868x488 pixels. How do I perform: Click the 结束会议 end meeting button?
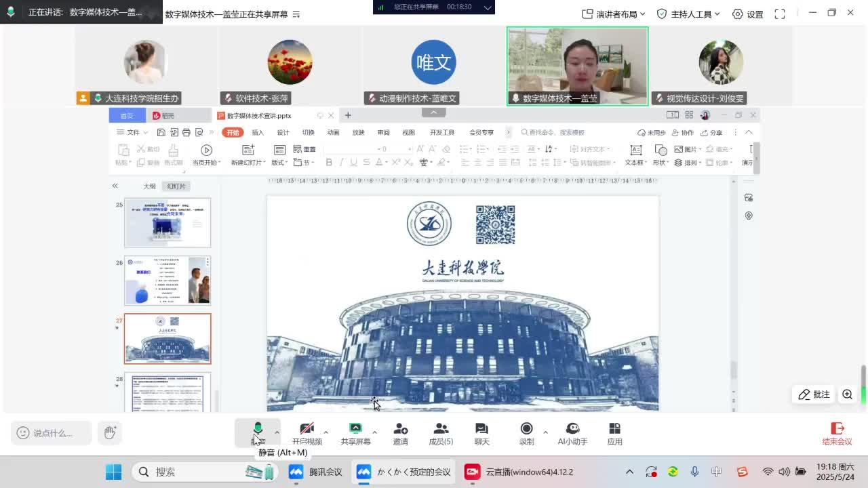pyautogui.click(x=837, y=434)
